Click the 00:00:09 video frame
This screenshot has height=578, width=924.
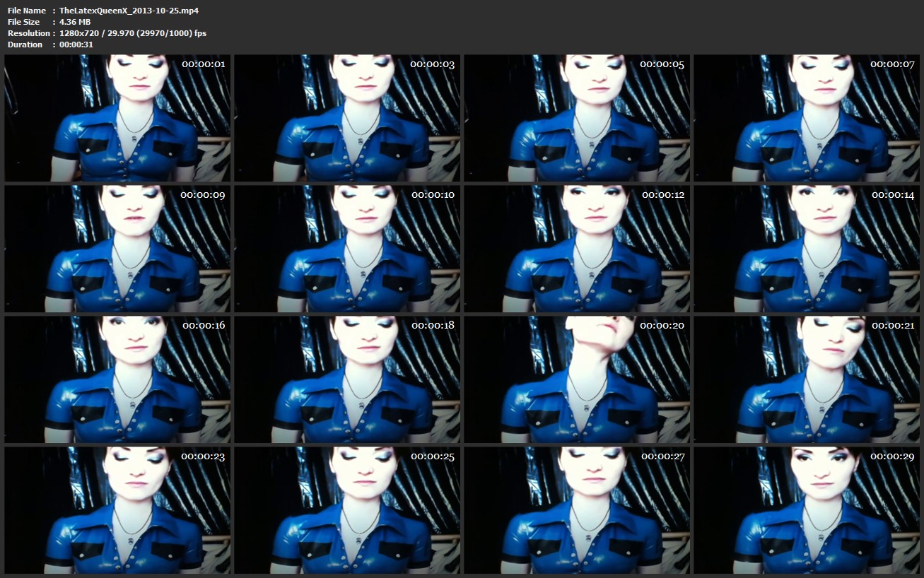117,249
